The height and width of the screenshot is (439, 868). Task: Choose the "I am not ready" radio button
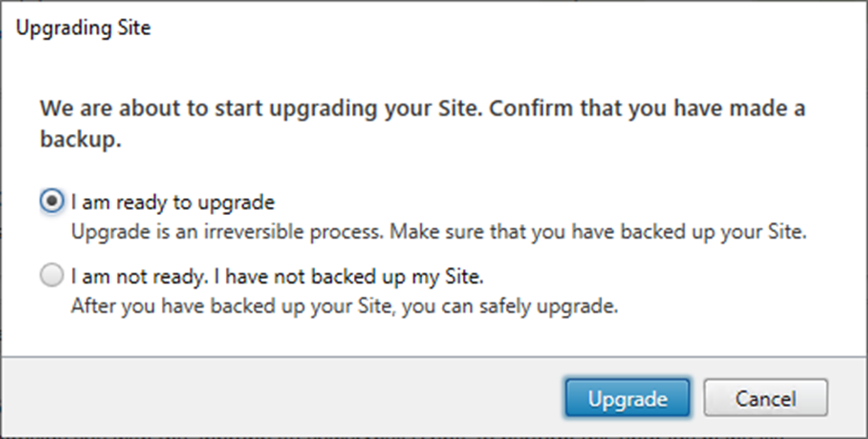[51, 275]
